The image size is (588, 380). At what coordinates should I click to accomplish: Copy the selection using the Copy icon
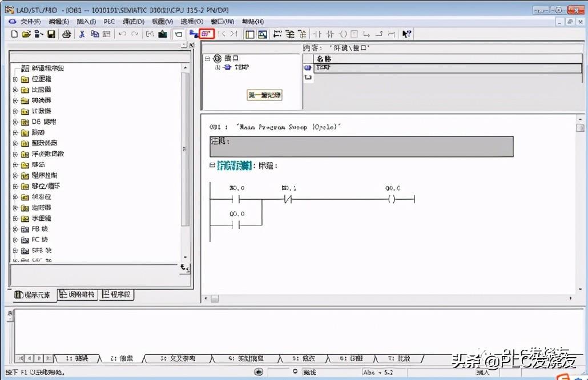pos(95,34)
